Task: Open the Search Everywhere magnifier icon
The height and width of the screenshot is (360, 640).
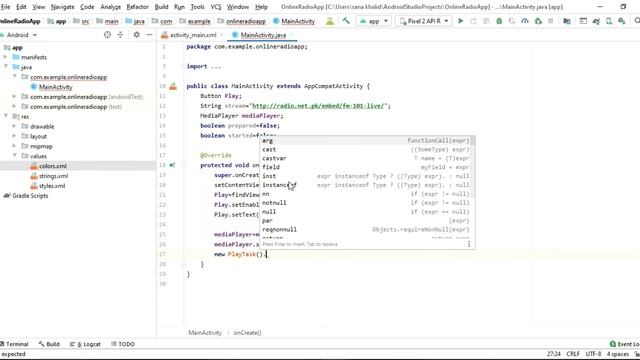Action: [636, 21]
